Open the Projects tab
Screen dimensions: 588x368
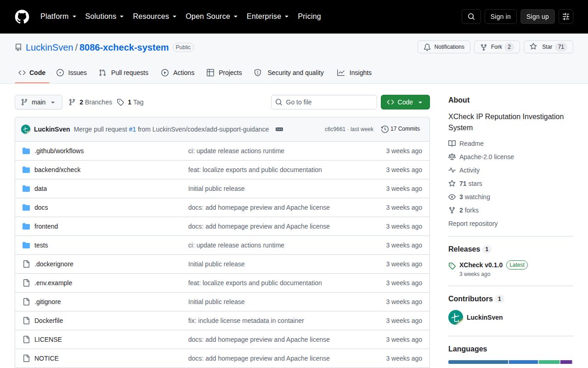pyautogui.click(x=224, y=73)
